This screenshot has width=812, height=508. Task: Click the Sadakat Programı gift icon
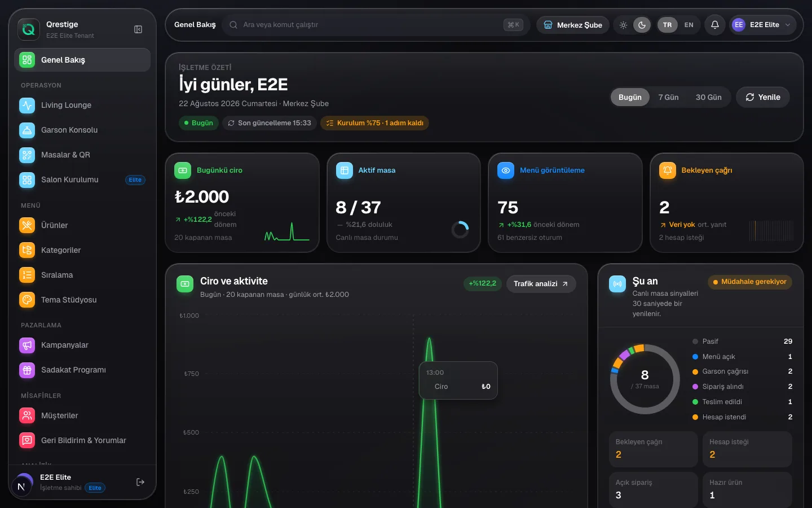point(27,370)
